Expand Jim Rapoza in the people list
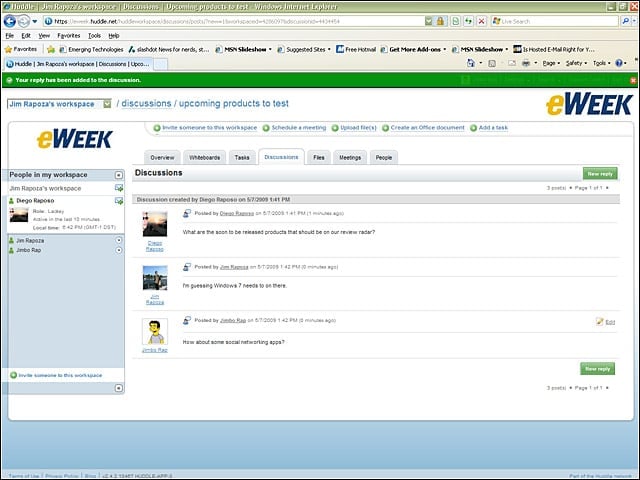This screenshot has height=480, width=640. click(119, 240)
